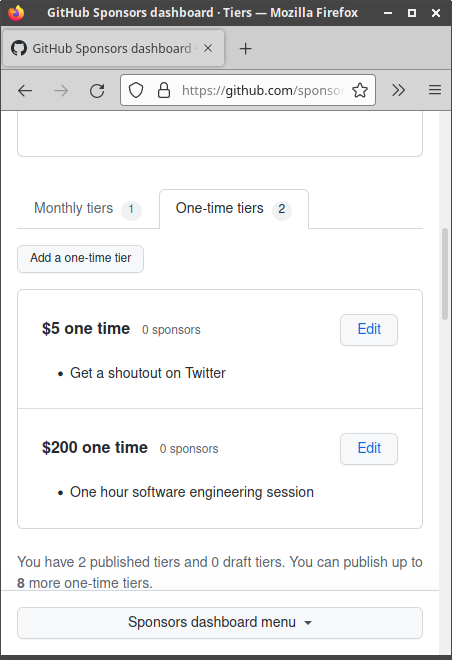Open the tracking protection shield
Image resolution: width=452 pixels, height=660 pixels.
click(136, 90)
